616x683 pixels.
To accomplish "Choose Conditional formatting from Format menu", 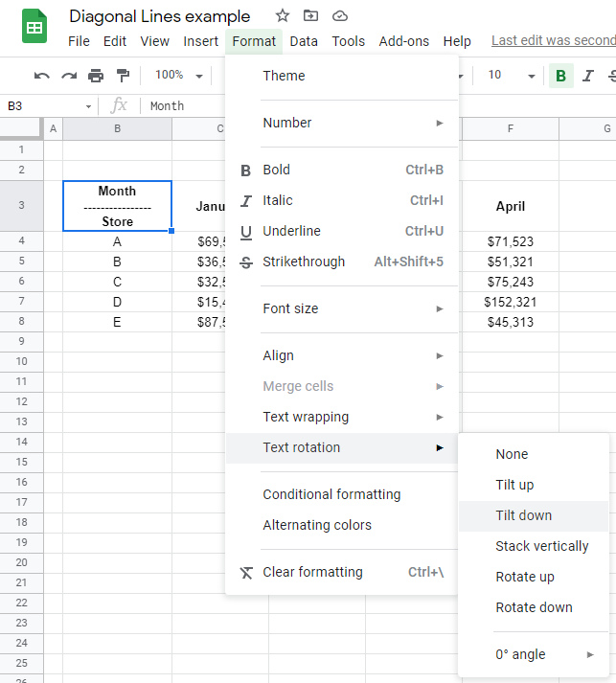I will (x=331, y=494).
